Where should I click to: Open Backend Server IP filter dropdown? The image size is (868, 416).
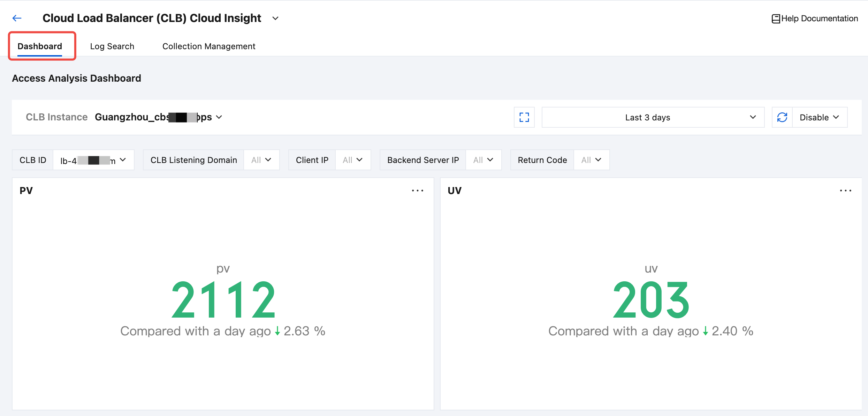pyautogui.click(x=484, y=160)
